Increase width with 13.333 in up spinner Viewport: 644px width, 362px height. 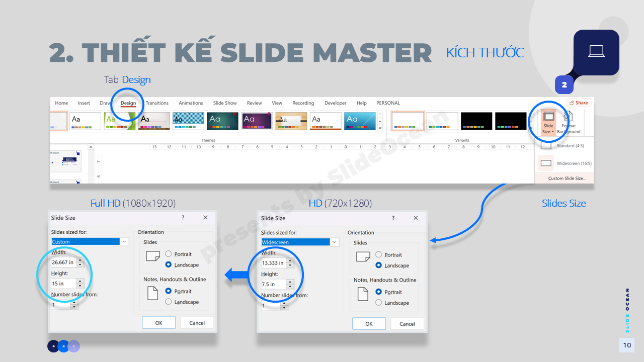click(290, 260)
